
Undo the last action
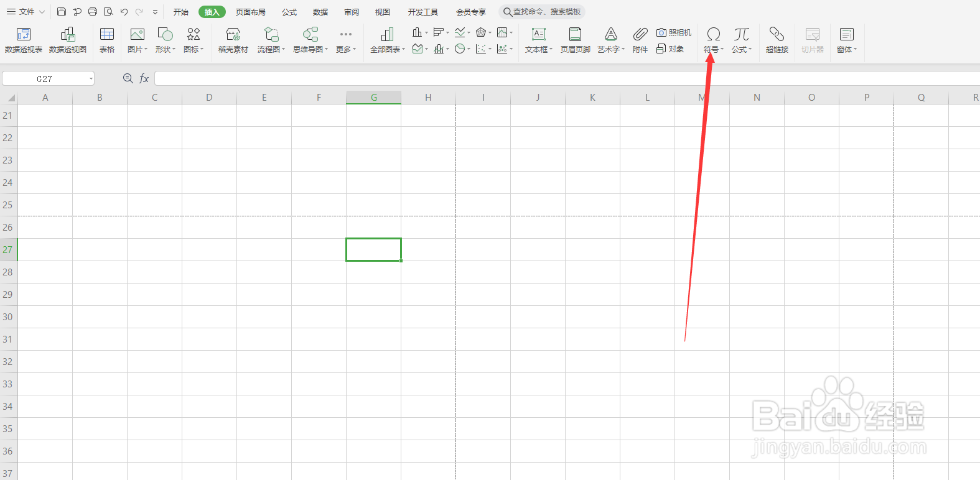[x=124, y=12]
